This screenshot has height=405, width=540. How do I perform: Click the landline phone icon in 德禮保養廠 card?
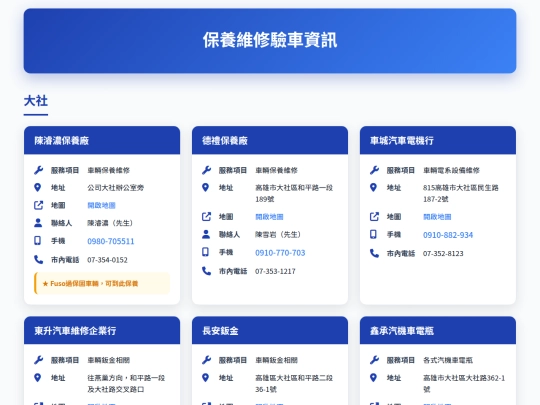pos(206,271)
